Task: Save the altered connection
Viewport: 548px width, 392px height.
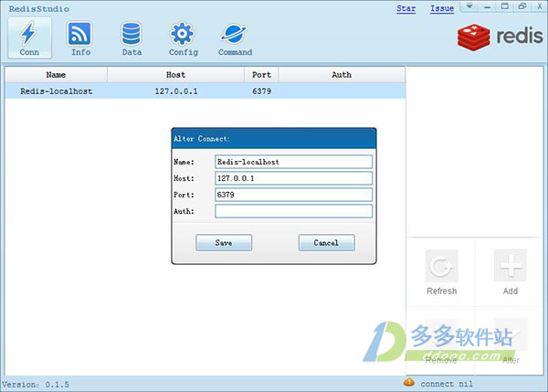Action: (x=224, y=242)
